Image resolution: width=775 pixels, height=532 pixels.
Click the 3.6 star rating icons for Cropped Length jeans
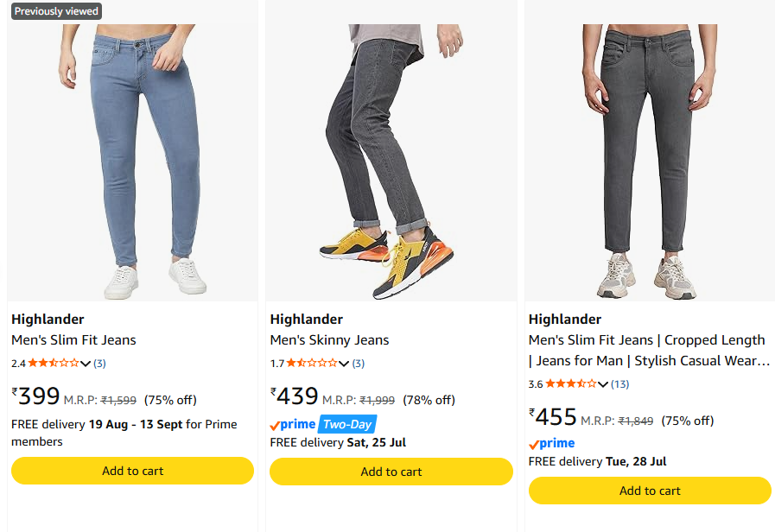pos(571,383)
